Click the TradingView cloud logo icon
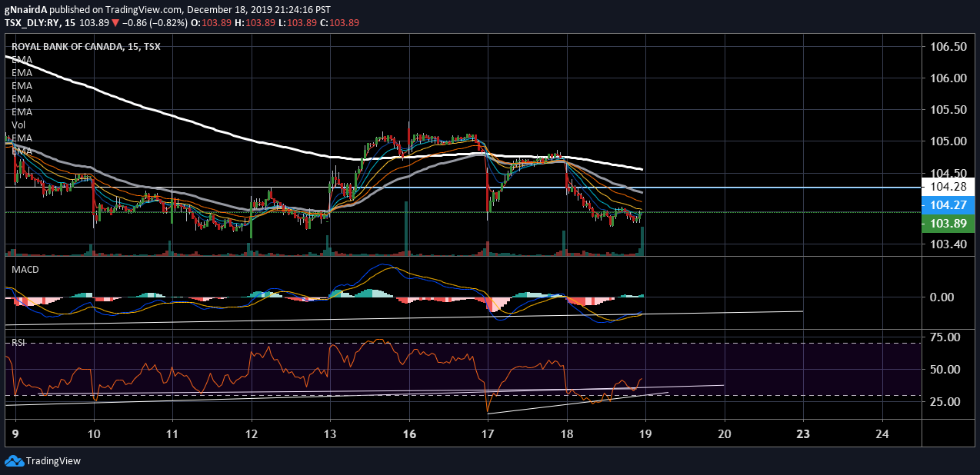The image size is (980, 475). (x=14, y=461)
